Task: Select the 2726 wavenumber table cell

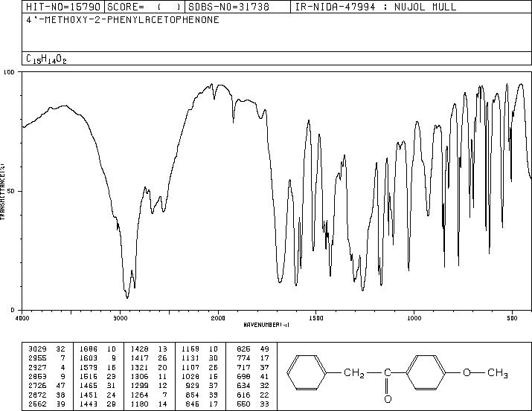Action: point(38,386)
